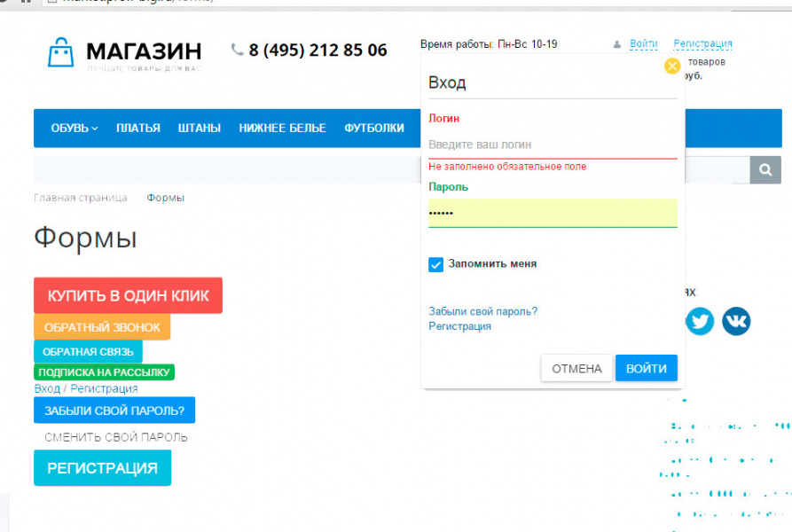Click the magnifier search button
Viewport: 792px width, 532px height.
[x=765, y=169]
